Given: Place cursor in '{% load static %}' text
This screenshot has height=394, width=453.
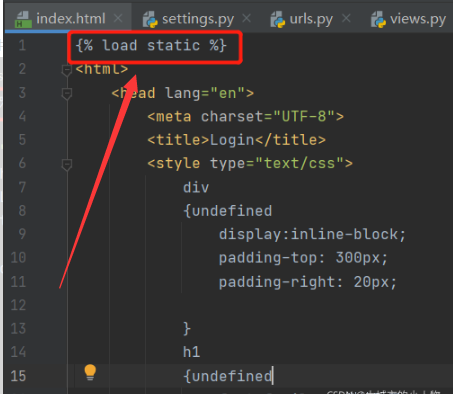Looking at the screenshot, I should pos(151,45).
